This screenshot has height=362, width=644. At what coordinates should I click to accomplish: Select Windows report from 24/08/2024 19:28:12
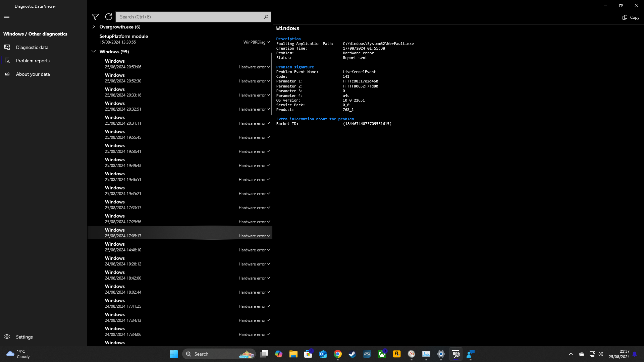[x=180, y=261]
